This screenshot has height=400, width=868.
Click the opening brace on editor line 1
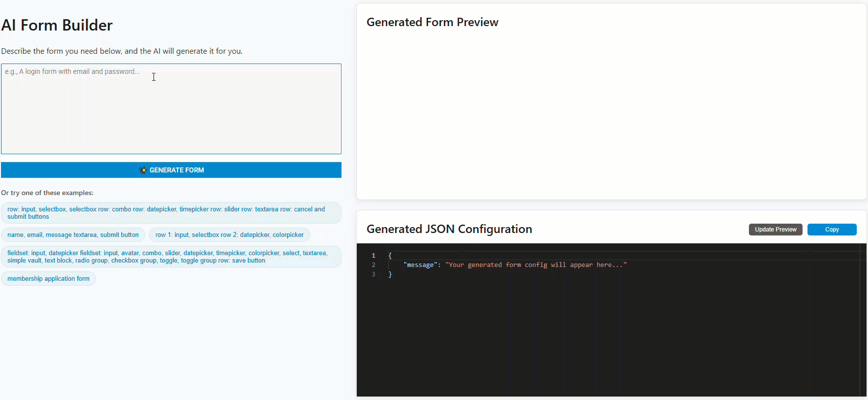390,256
